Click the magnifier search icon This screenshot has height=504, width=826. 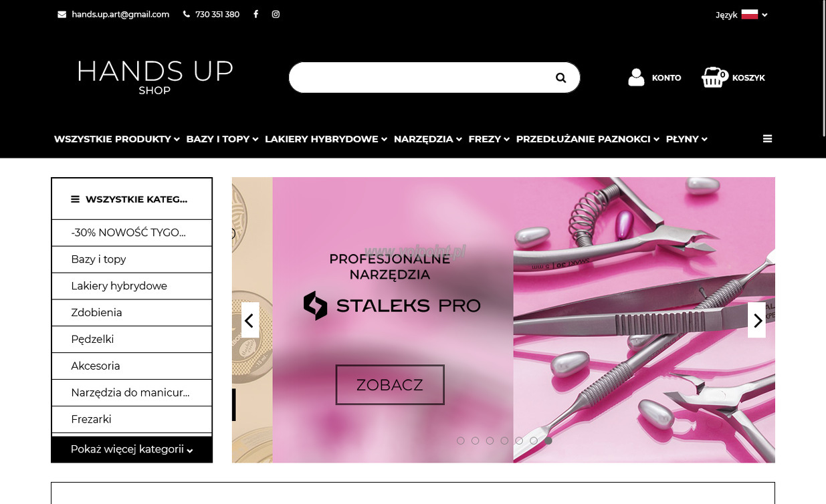560,78
